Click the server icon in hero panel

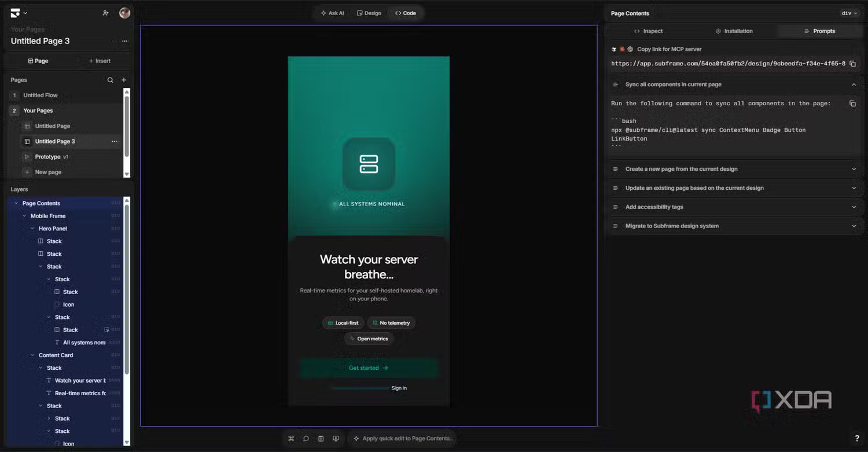(369, 164)
